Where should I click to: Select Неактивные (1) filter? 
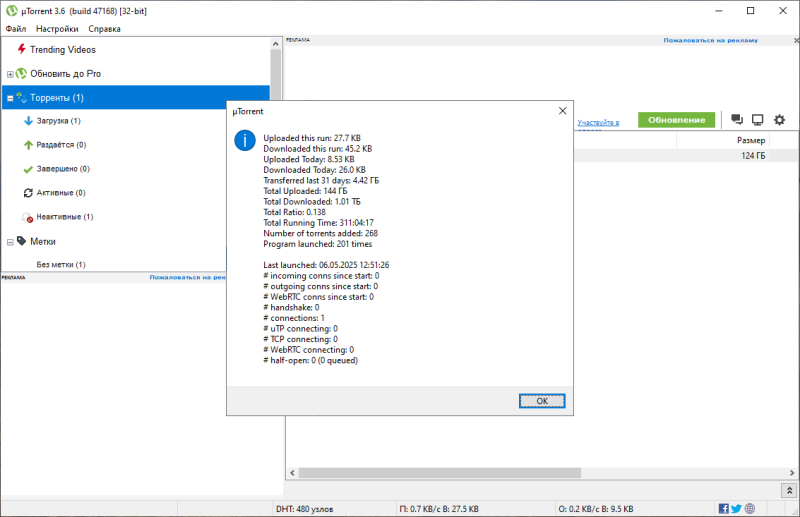click(65, 217)
